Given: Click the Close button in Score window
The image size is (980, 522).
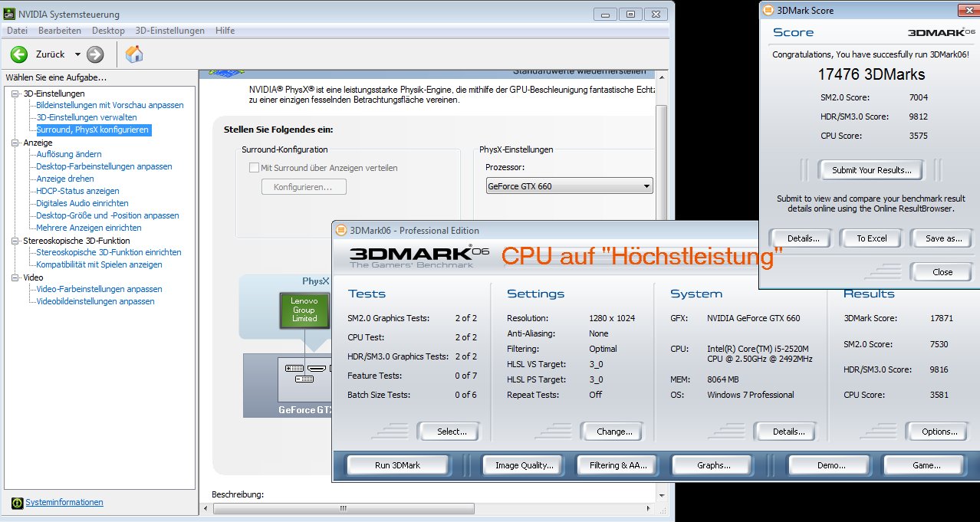Looking at the screenshot, I should point(942,272).
